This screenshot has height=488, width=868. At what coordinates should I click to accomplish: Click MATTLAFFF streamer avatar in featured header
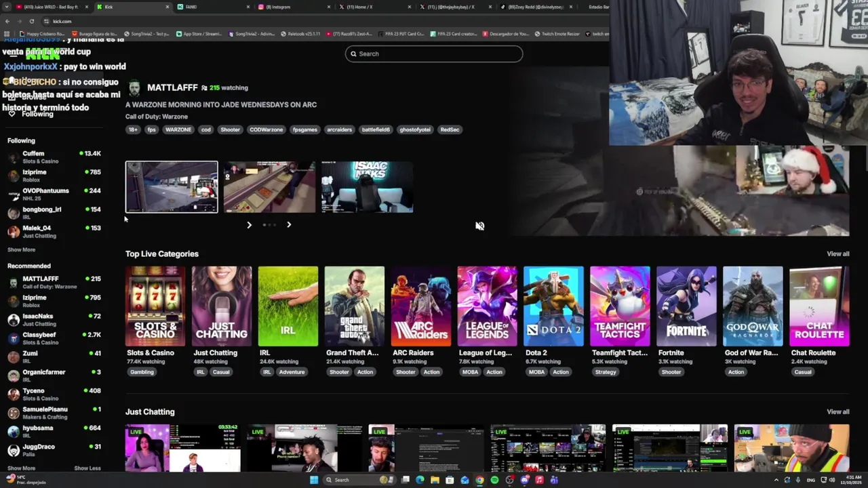(x=134, y=88)
